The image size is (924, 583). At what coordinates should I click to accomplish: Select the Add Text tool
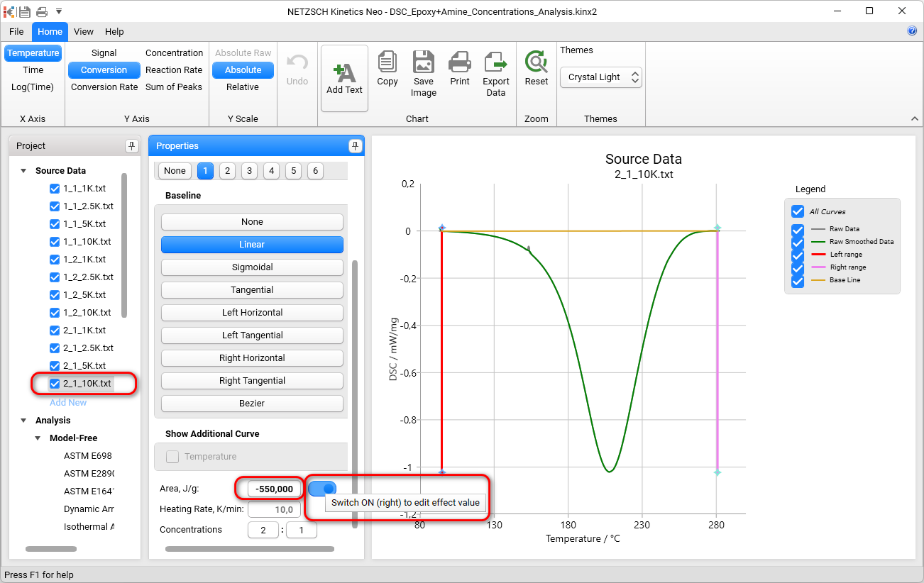tap(344, 74)
